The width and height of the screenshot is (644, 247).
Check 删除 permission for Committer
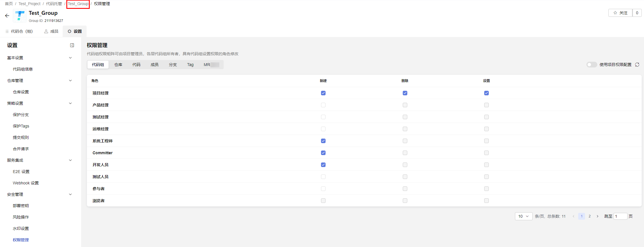pos(405,153)
